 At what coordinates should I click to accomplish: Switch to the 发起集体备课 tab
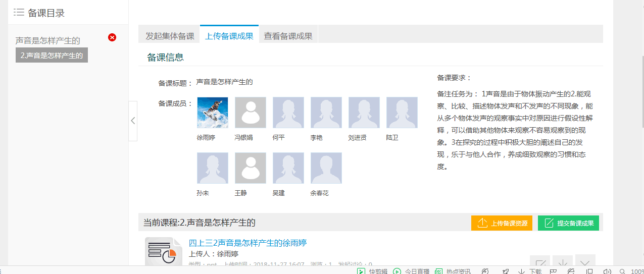[x=170, y=36]
